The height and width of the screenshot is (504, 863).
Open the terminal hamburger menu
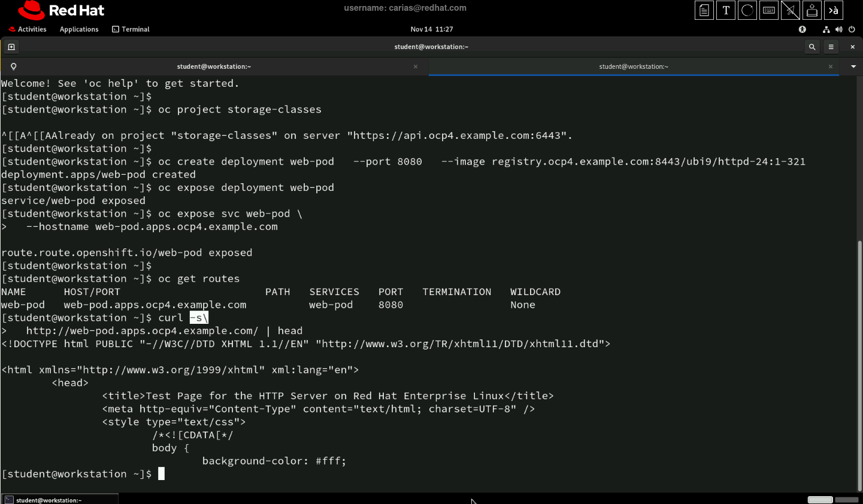click(x=831, y=47)
